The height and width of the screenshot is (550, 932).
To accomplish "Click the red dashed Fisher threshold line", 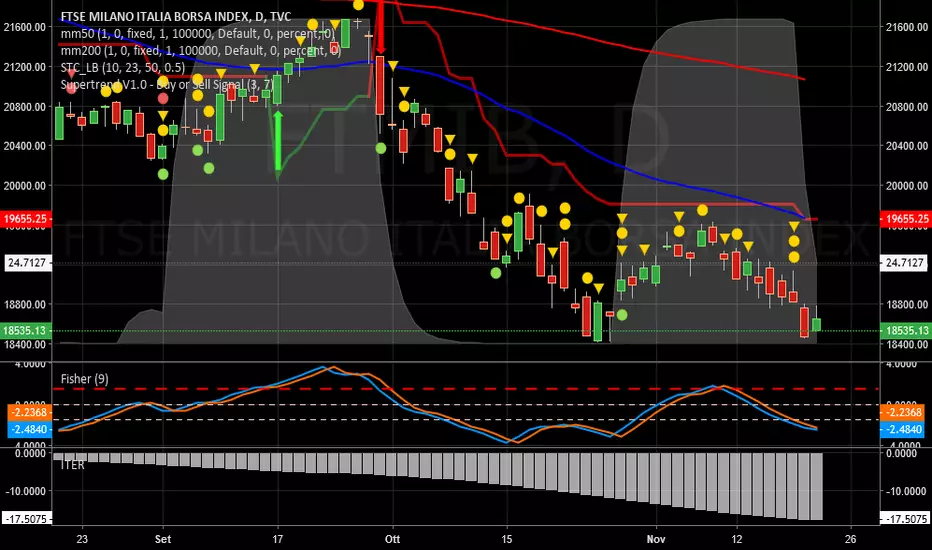I will [466, 389].
